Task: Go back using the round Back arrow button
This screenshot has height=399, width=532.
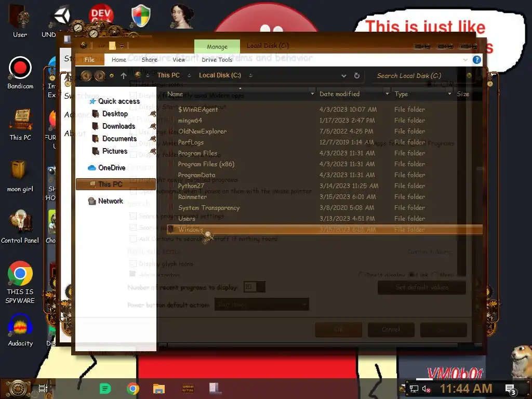Action: [86, 76]
